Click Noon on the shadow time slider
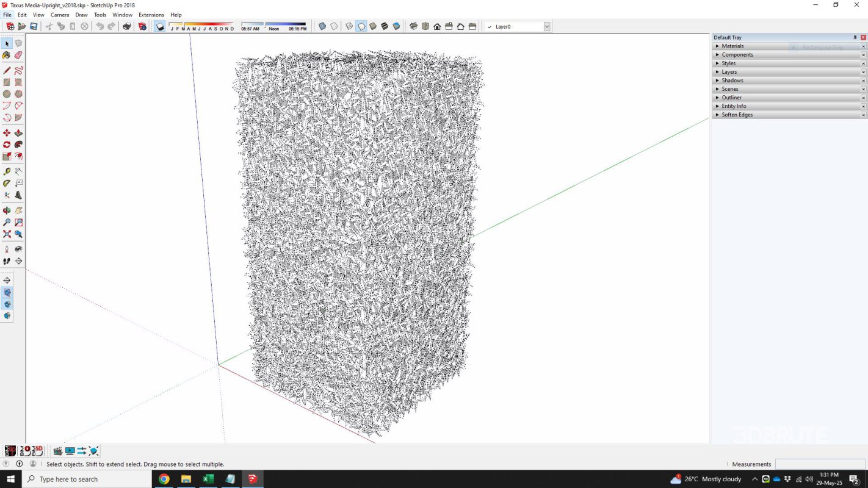The image size is (868, 488). pyautogui.click(x=274, y=27)
